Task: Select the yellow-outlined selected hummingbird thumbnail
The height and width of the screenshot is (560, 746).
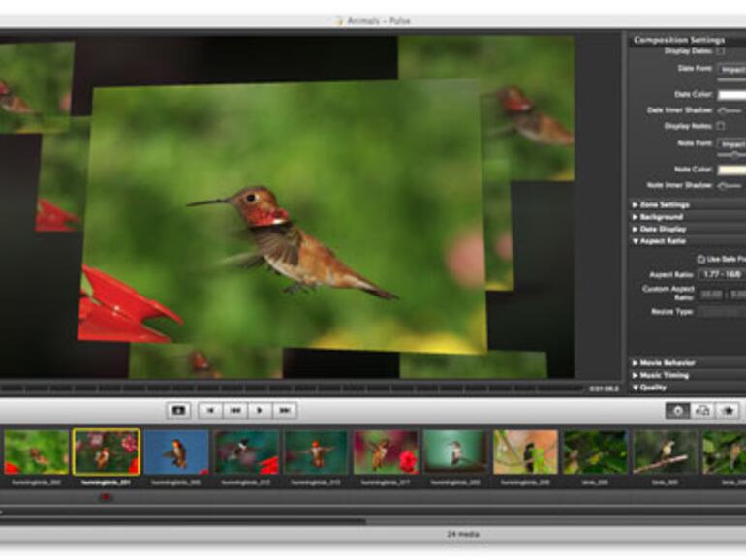Action: pyautogui.click(x=107, y=452)
